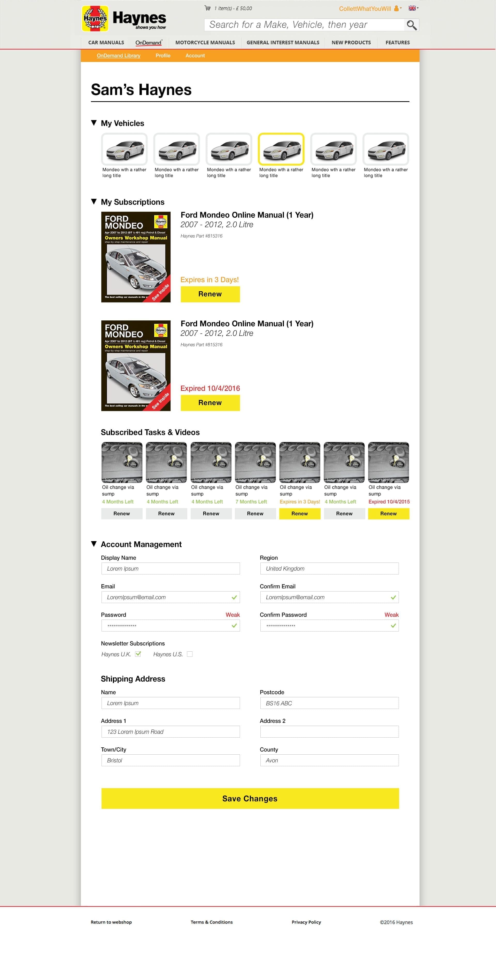
Task: Select the highlighted fourth Mondeo vehicle thumbnail
Action: (281, 149)
